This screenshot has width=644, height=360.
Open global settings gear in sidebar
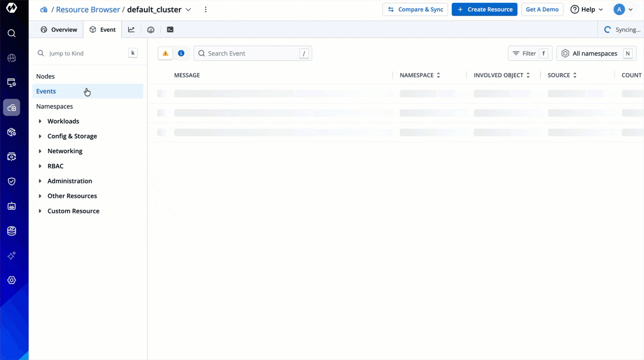point(12,280)
